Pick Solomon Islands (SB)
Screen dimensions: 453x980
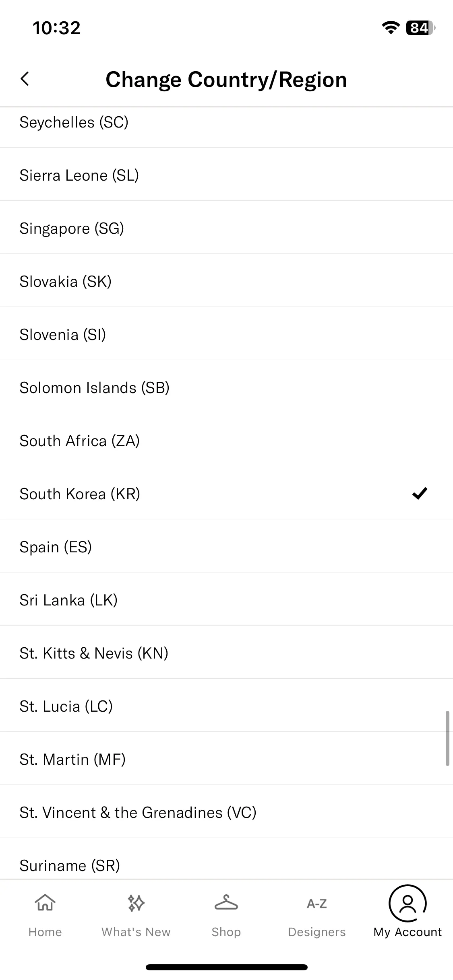226,387
